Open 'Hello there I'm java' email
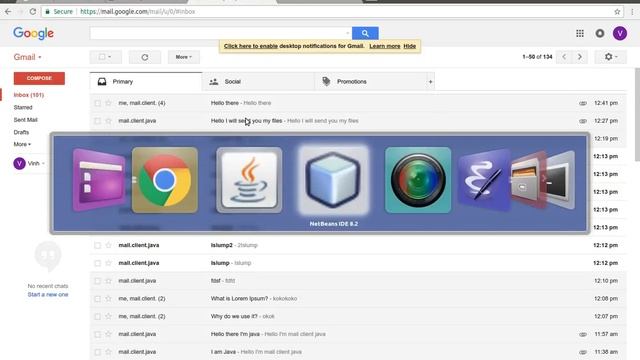This screenshot has width=640, height=360. (235, 334)
